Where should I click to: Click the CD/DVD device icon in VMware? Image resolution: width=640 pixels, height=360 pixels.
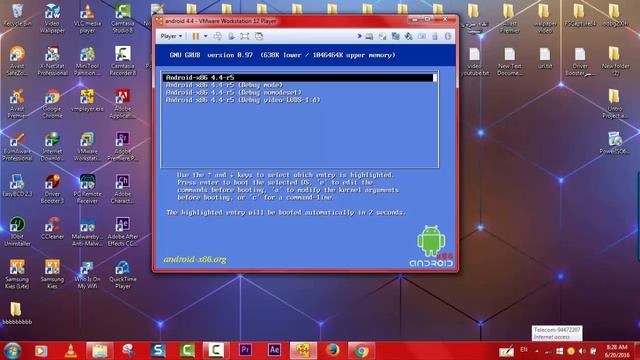(x=382, y=36)
